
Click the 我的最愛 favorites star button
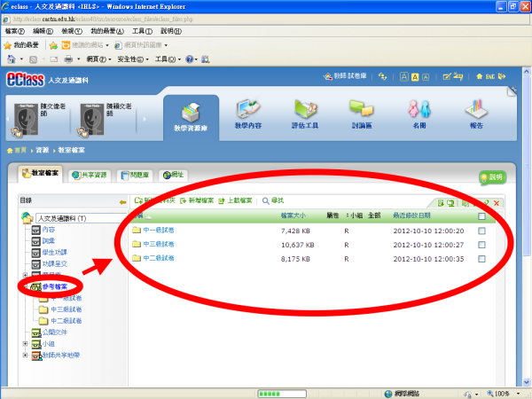click(21, 45)
